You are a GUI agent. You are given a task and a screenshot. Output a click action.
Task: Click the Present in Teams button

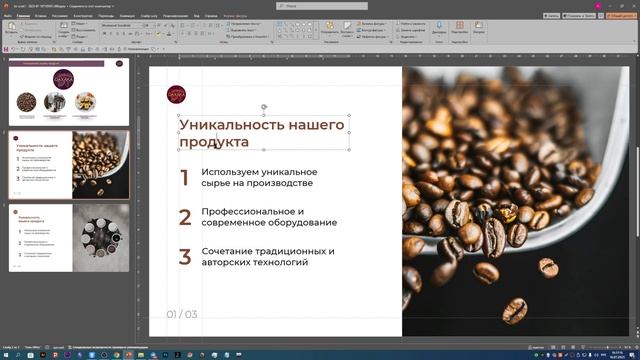pos(579,16)
